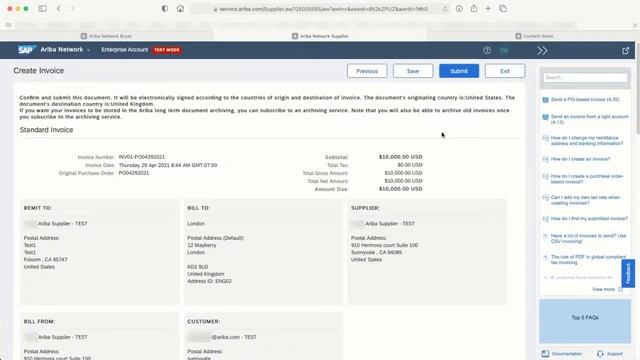Click the TEST MODE badge
The image size is (640, 360).
tap(167, 50)
